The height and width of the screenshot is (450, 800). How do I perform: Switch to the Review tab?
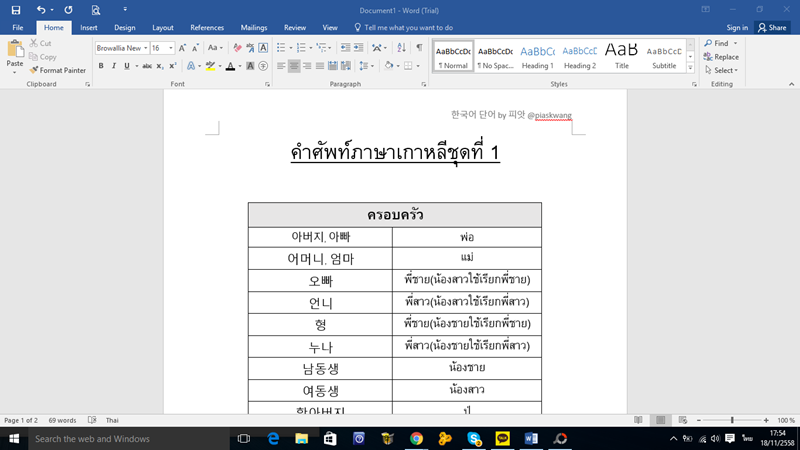click(295, 28)
